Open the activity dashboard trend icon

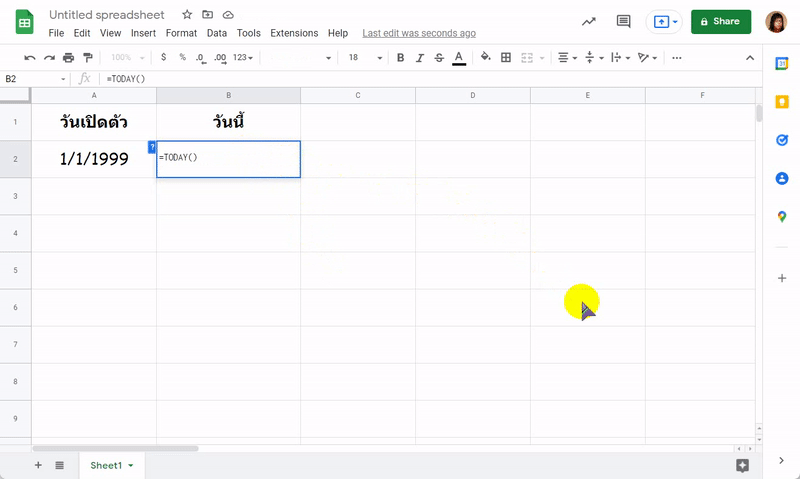coord(589,21)
